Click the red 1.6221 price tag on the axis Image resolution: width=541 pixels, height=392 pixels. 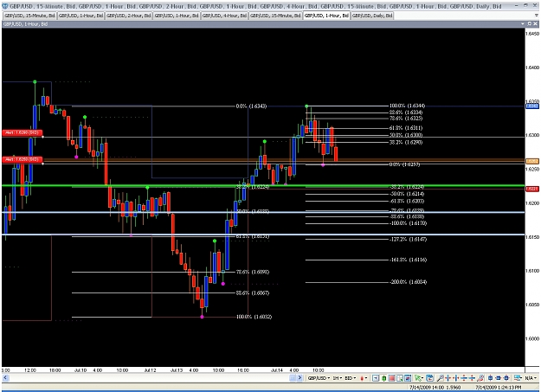(532, 189)
